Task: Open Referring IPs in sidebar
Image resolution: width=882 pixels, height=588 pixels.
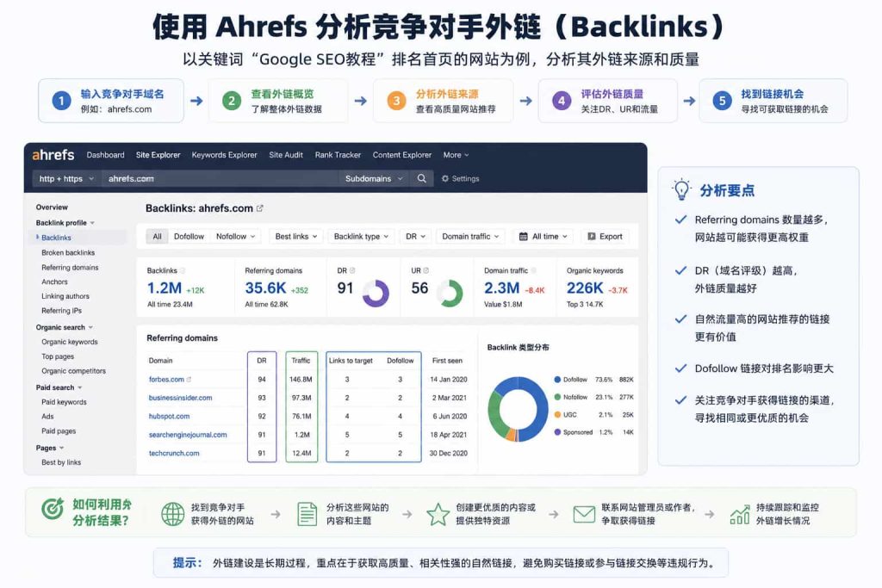Action: (61, 310)
